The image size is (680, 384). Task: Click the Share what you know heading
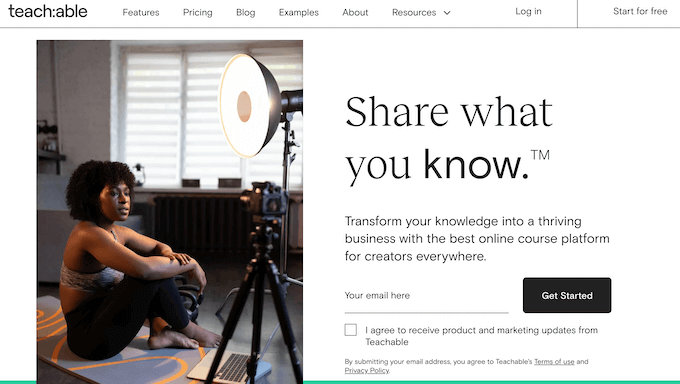coord(449,138)
